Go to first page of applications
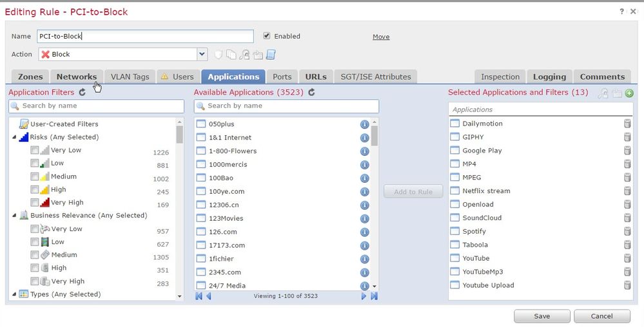644x327 pixels. click(x=199, y=296)
